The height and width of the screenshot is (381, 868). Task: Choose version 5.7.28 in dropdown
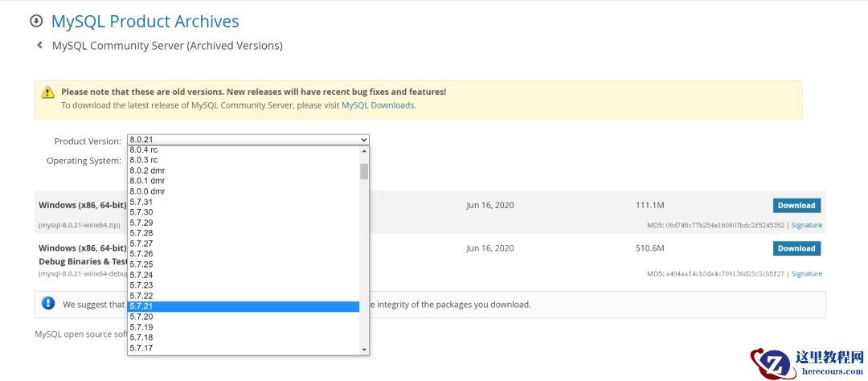244,233
